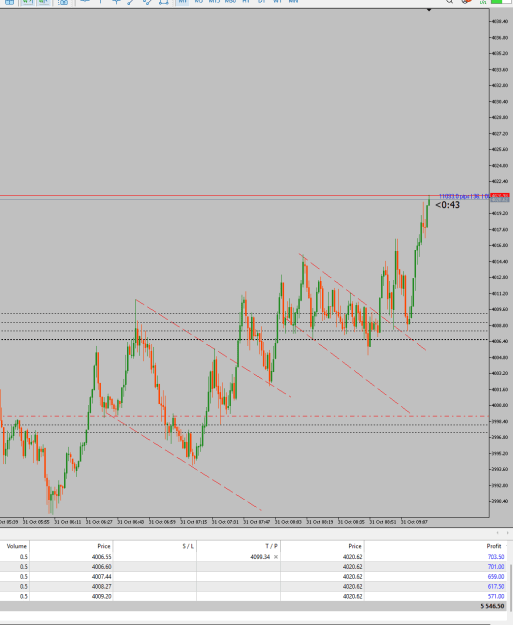Click the 4016.00 price axis label

point(500,245)
